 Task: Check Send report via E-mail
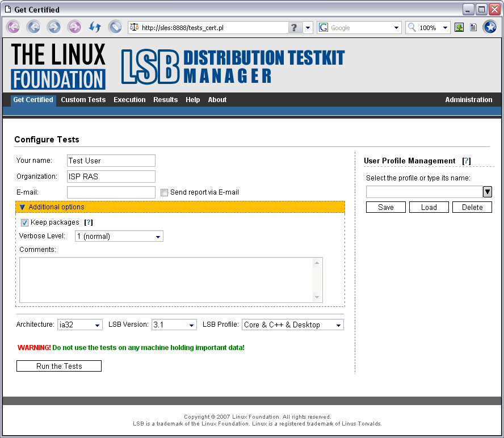point(164,192)
